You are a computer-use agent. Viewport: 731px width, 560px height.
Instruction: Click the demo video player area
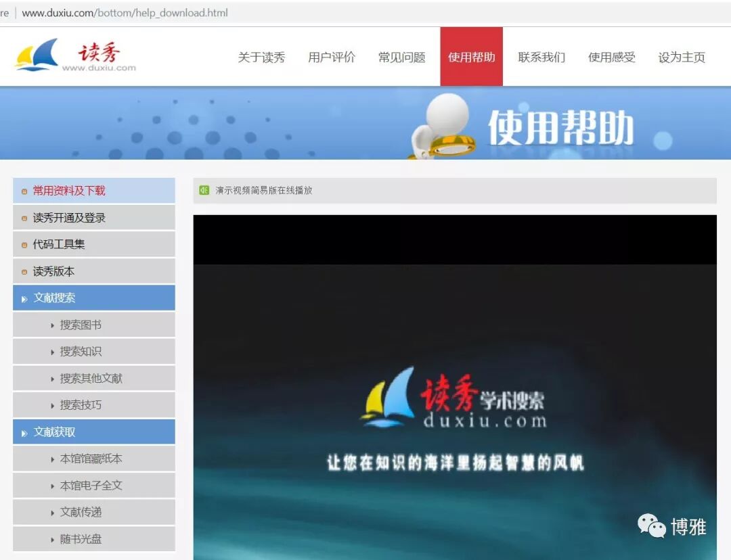[454, 387]
